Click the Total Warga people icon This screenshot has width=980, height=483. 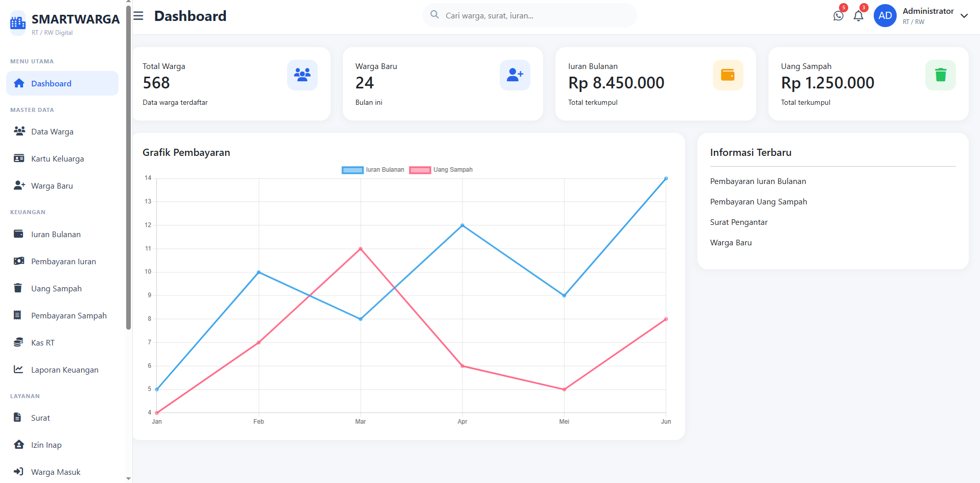click(302, 75)
